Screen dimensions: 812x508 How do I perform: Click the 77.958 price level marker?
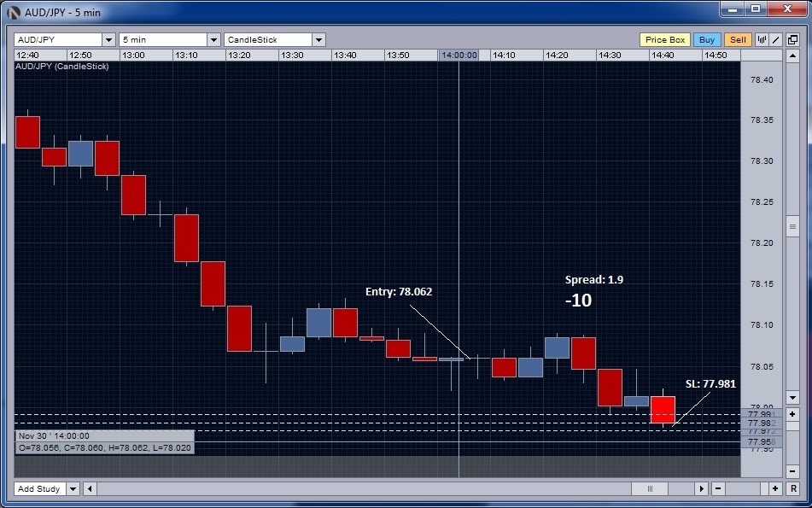click(x=762, y=441)
